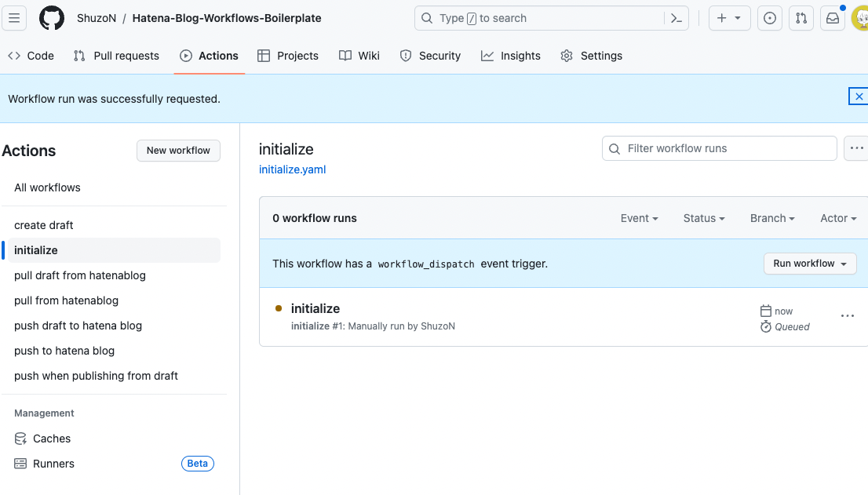Open Hatena-Blog-Workflows-Boilerplate repository link
Screen dimensions: 868x495
tap(226, 18)
